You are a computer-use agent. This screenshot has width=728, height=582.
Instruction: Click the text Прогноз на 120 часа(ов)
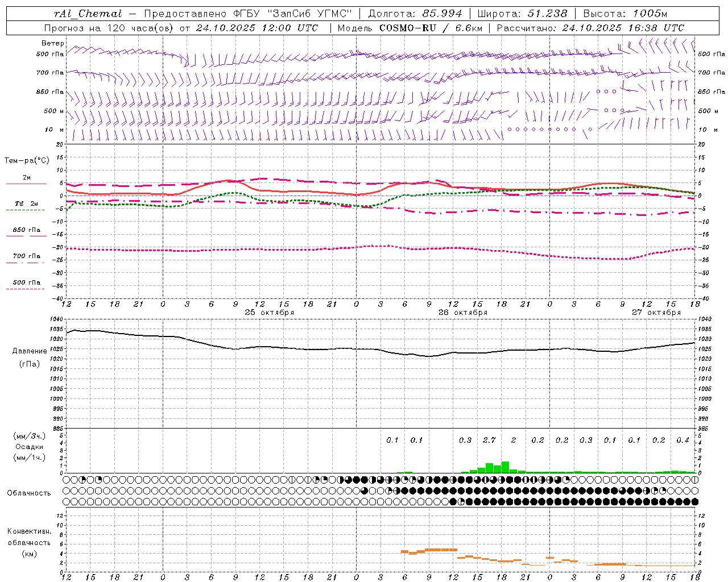[109, 28]
